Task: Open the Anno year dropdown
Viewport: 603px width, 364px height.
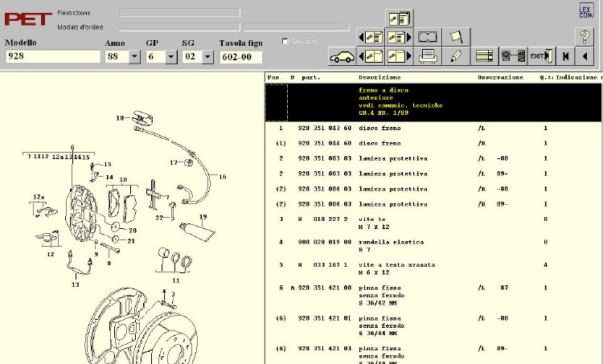Action: tap(134, 57)
